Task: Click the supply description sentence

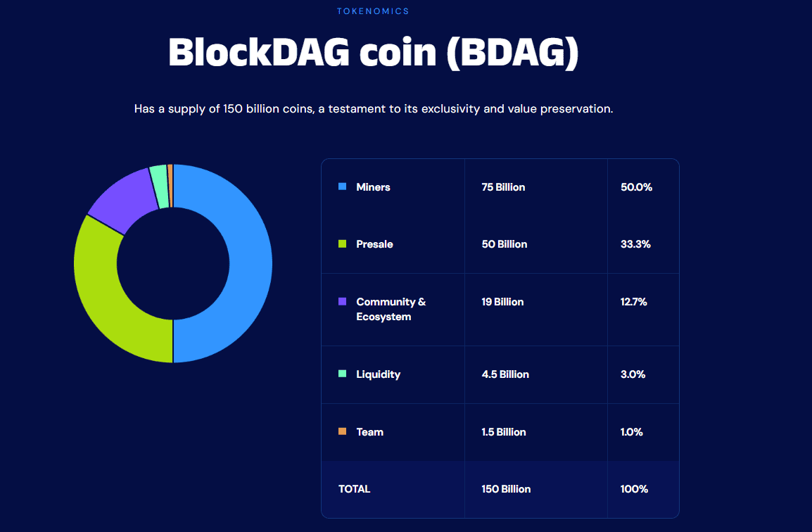Action: point(374,109)
